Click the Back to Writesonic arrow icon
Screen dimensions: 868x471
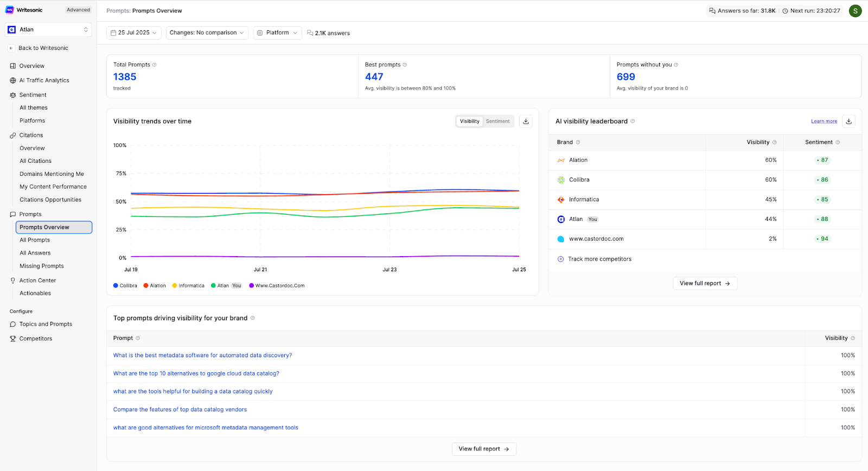click(11, 48)
